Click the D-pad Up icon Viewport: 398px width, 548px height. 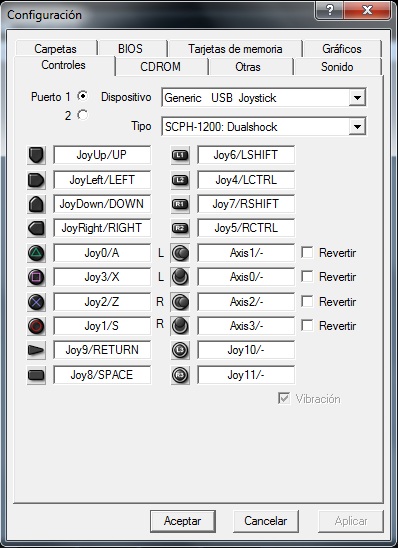(x=36, y=155)
